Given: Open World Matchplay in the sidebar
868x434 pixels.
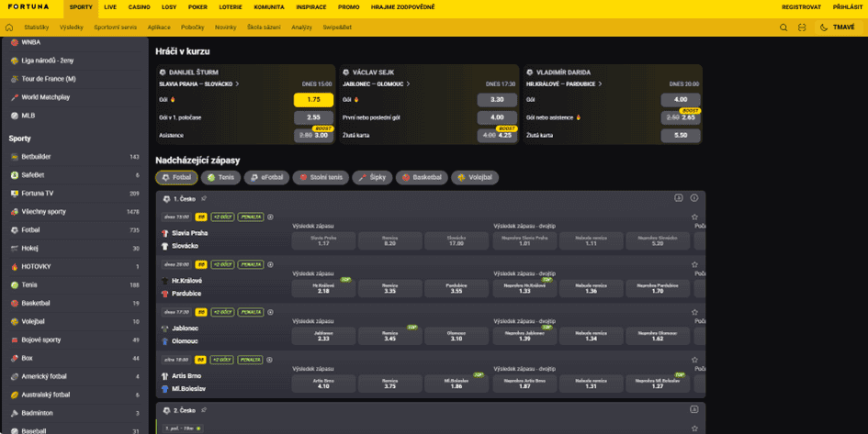Looking at the screenshot, I should (x=74, y=97).
